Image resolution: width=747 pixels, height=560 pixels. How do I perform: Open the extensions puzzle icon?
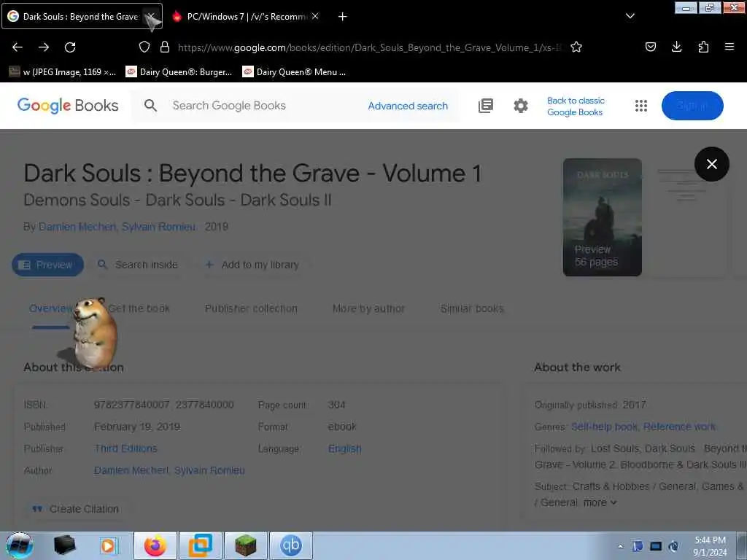[x=703, y=47]
